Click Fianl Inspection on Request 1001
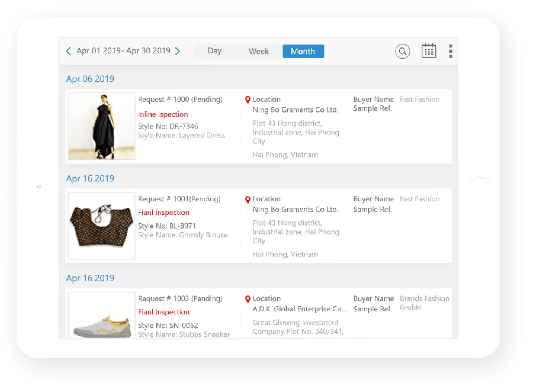This screenshot has width=533, height=392. pyautogui.click(x=164, y=212)
